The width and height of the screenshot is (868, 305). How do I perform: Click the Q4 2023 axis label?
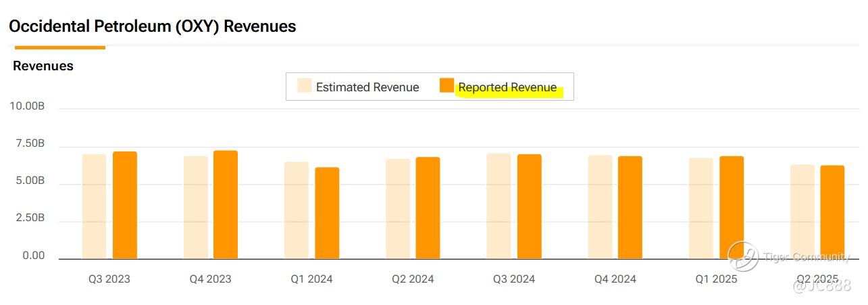click(x=210, y=279)
